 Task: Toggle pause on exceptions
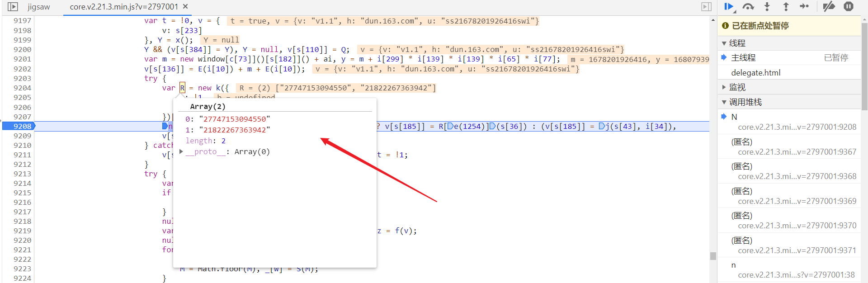(x=849, y=6)
